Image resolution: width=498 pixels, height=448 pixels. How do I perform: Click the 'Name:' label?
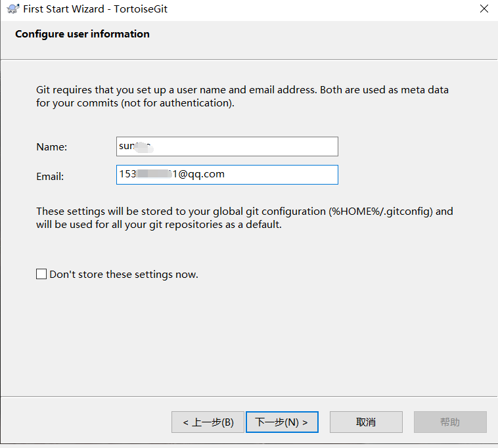[52, 147]
